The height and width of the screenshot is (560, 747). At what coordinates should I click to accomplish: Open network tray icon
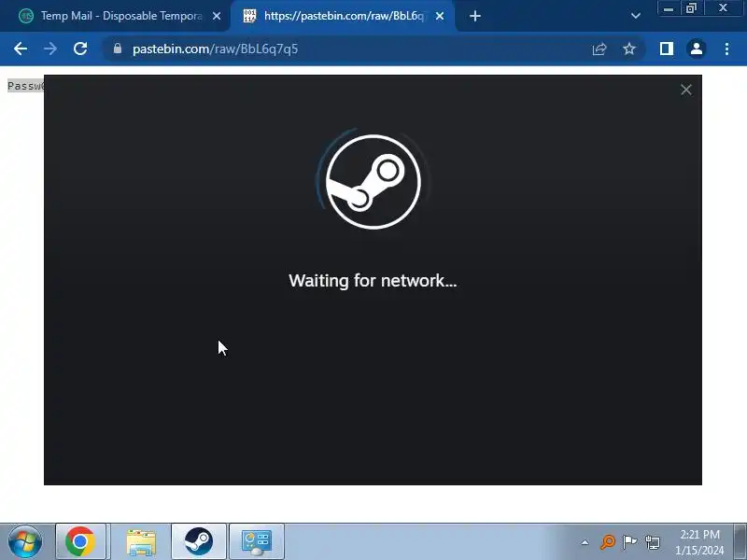(652, 542)
